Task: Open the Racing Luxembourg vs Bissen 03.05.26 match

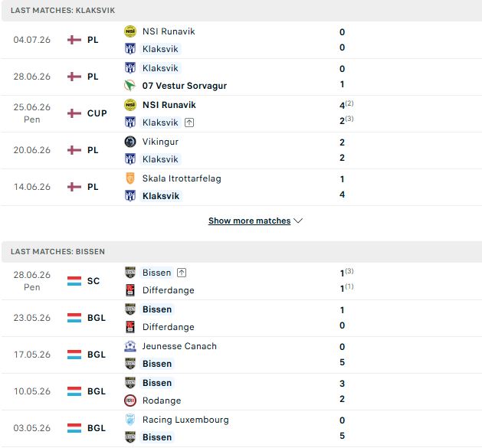Action: click(x=241, y=428)
